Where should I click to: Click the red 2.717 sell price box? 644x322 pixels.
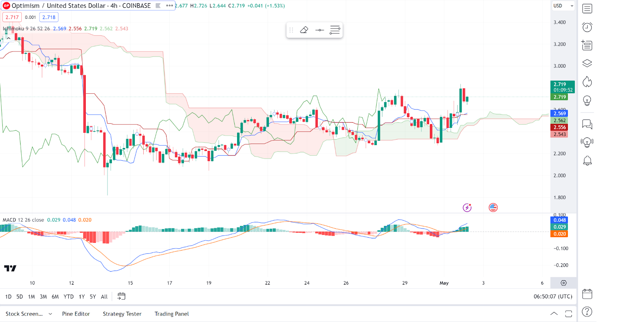tap(12, 17)
